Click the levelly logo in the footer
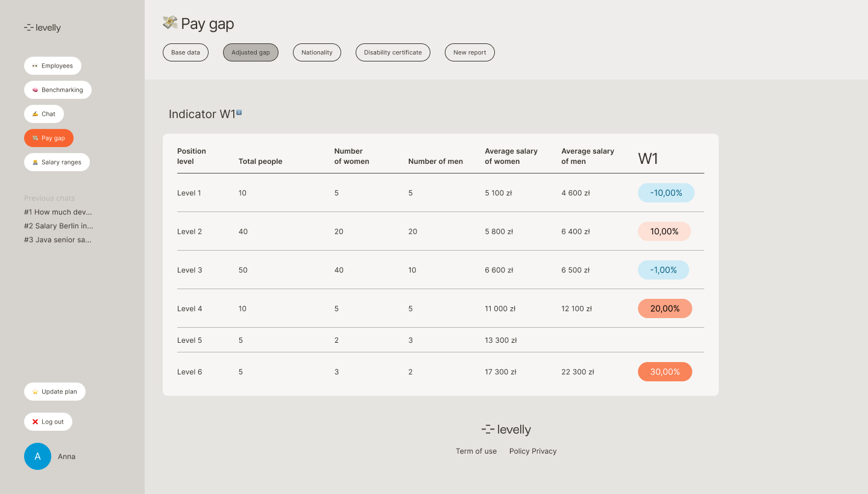The image size is (868, 494). 506,430
